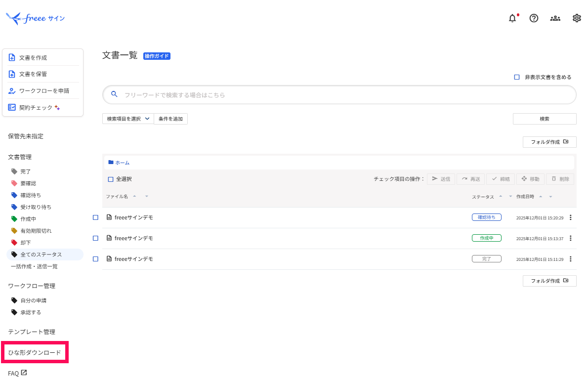The height and width of the screenshot is (382, 588).
Task: Select the checkbox for the 確認待ち document row
Action: click(96, 217)
